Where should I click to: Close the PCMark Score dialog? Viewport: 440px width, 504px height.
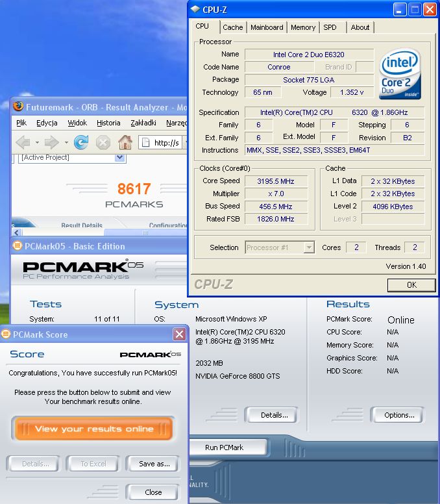179,334
